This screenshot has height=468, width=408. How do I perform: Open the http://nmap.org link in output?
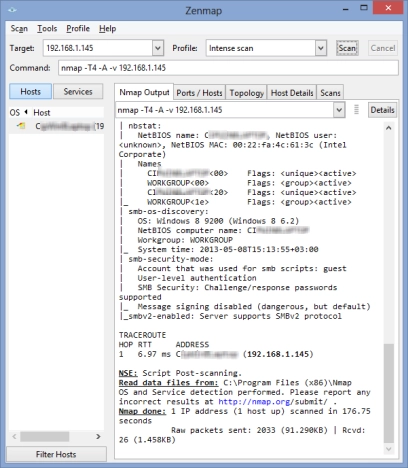pyautogui.click(x=254, y=402)
